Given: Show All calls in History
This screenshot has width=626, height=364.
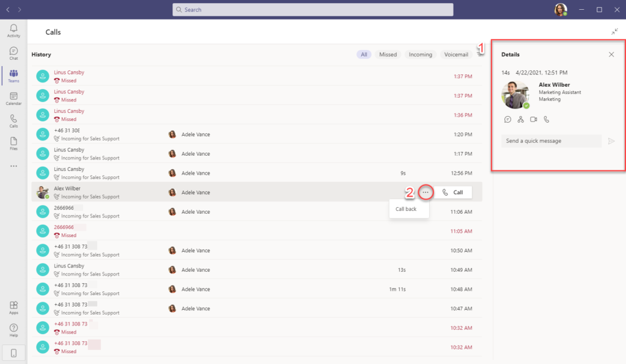Looking at the screenshot, I should [x=364, y=54].
